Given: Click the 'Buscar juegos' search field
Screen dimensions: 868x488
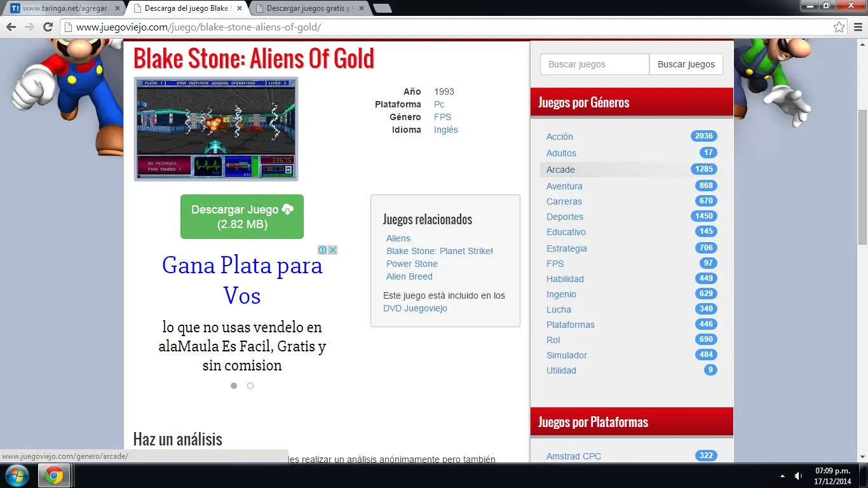Looking at the screenshot, I should 595,64.
